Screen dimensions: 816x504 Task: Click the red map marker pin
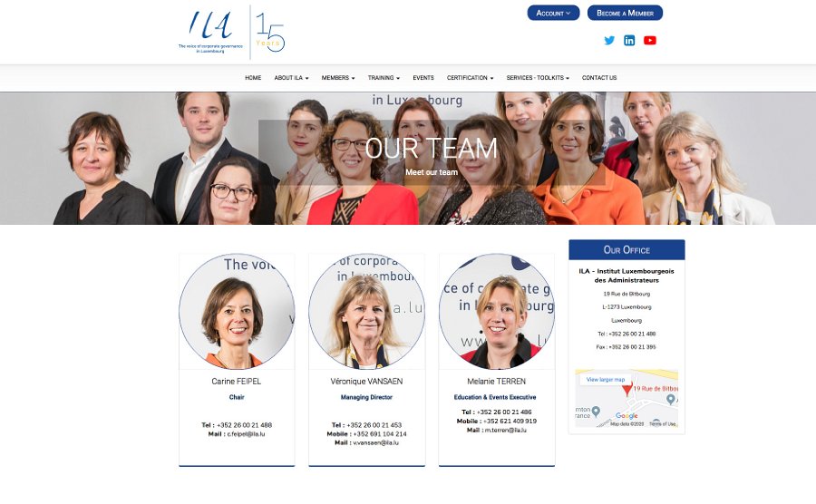click(627, 388)
